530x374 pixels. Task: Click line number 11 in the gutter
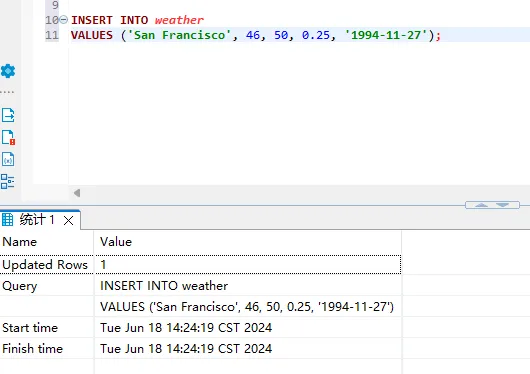tap(52, 35)
